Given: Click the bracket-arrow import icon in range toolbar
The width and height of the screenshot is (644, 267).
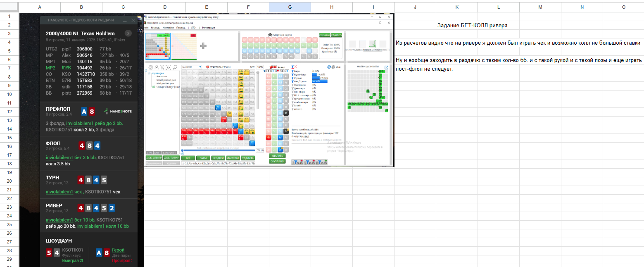Looking at the screenshot, I should (168, 67).
